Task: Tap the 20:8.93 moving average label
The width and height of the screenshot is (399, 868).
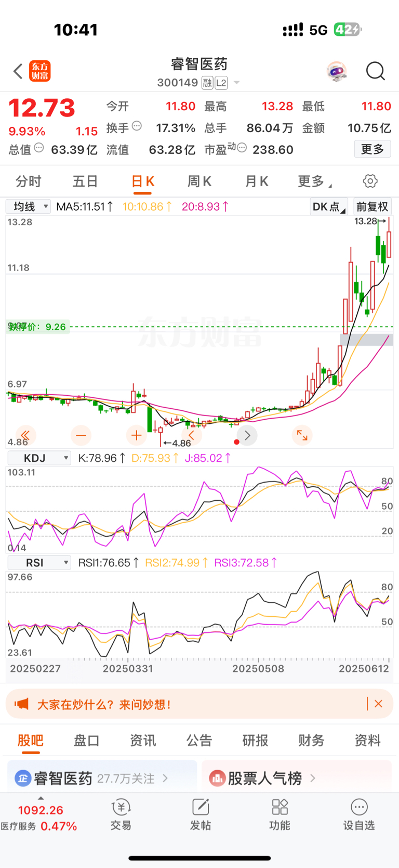Action: (x=205, y=206)
